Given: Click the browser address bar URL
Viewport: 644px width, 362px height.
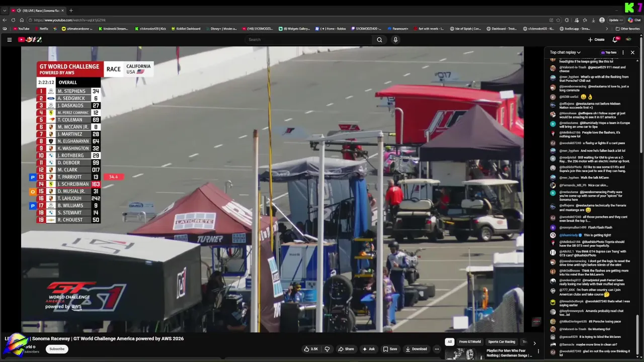Looking at the screenshot, I should (70, 20).
